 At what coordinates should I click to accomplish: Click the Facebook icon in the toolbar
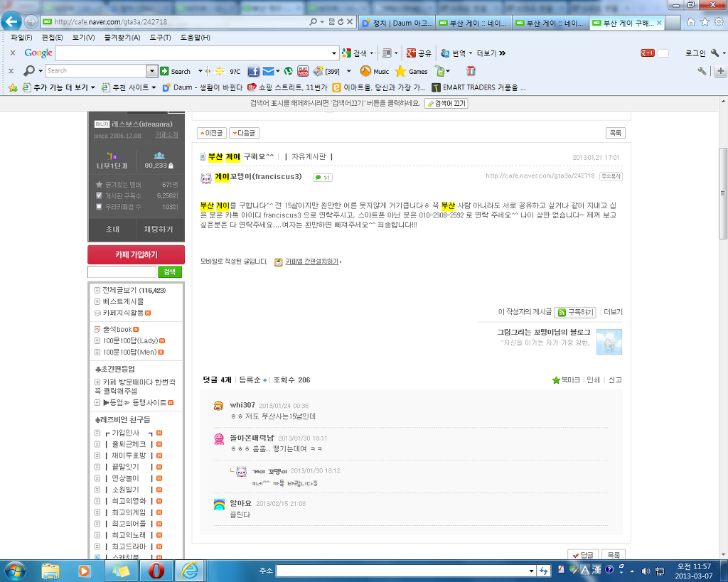pyautogui.click(x=254, y=71)
